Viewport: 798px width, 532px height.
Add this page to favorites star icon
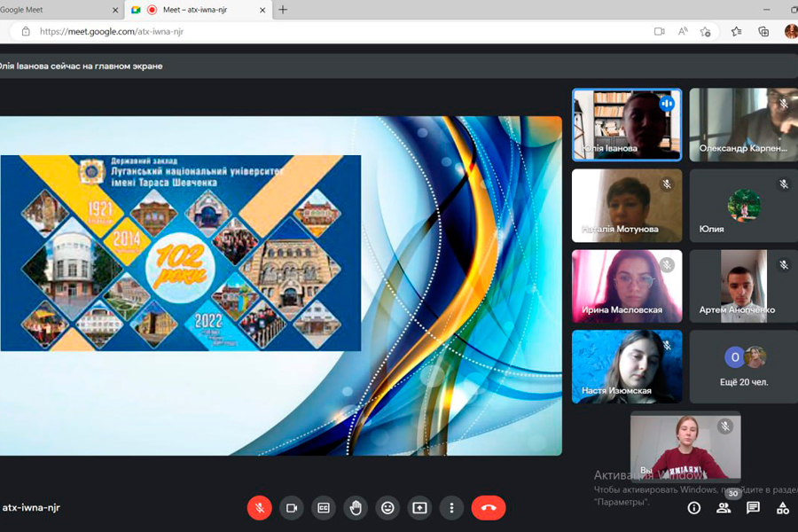coord(706,31)
